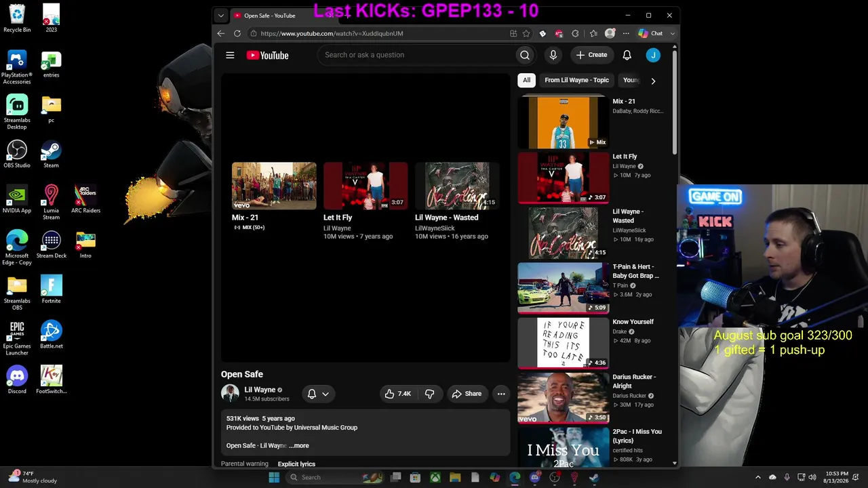Focus YouTube search box

tap(415, 55)
